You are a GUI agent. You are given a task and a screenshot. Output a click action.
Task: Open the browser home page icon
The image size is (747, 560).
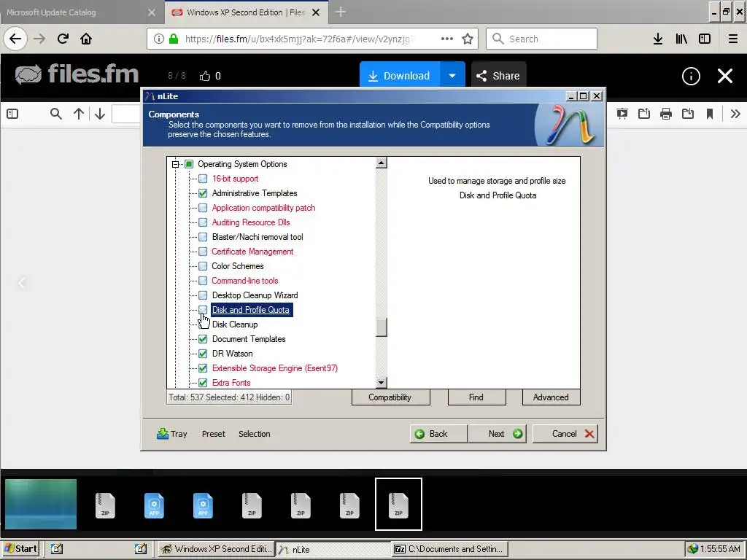86,39
